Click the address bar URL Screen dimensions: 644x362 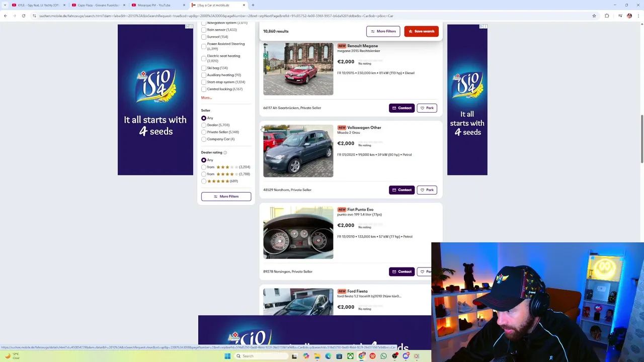coord(216,16)
